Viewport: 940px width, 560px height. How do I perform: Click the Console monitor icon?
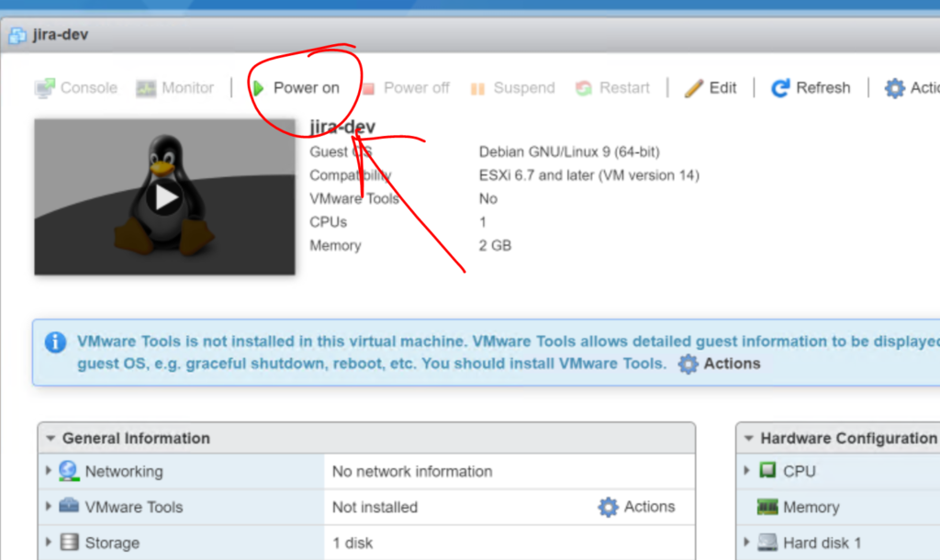[x=45, y=88]
